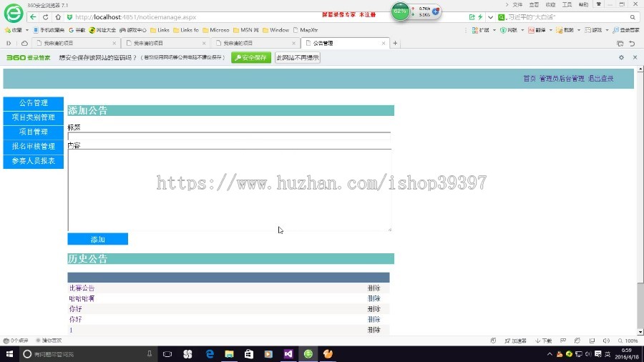Open the 收藏 favorites dropdown arrow
This screenshot has height=362, width=644.
click(x=27, y=30)
